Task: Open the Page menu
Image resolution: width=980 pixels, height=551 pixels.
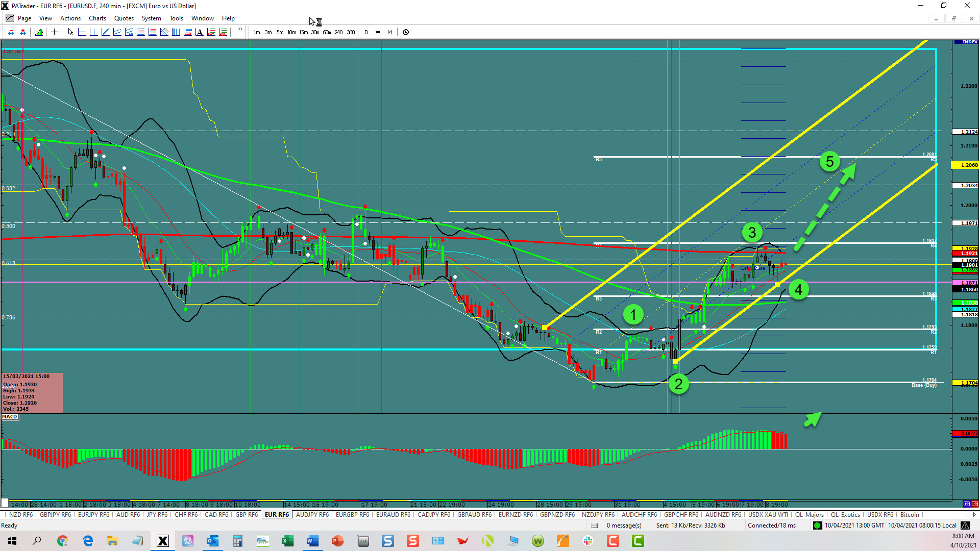Action: 24,18
